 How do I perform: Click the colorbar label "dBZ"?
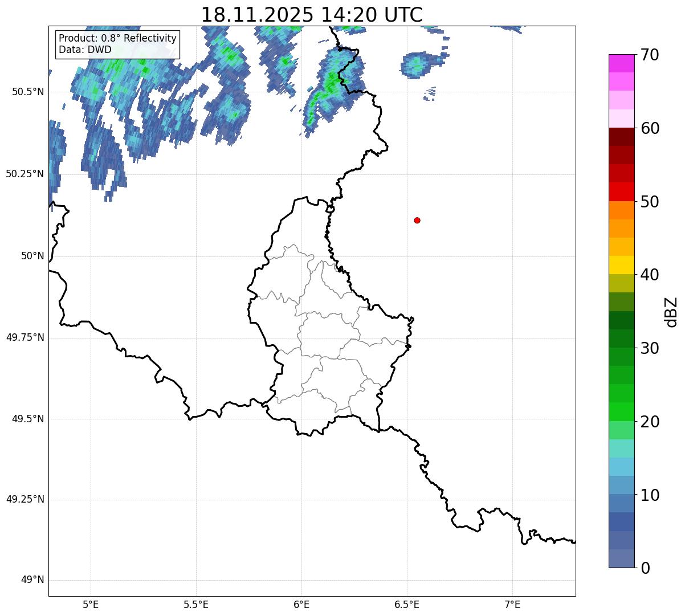coord(671,311)
